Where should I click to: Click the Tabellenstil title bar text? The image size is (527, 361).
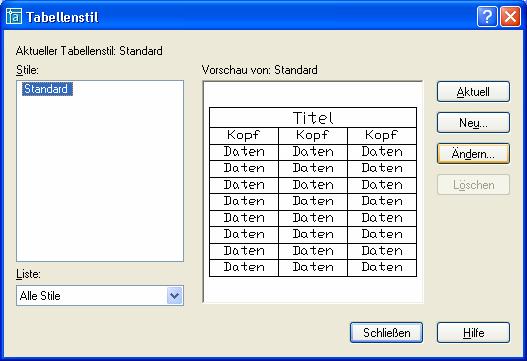click(x=63, y=17)
